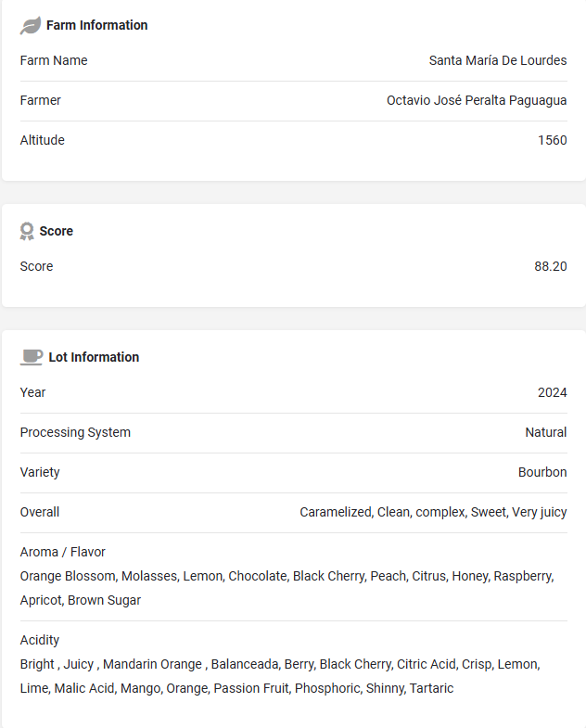Click the coffee cup Lot Information icon

point(32,357)
